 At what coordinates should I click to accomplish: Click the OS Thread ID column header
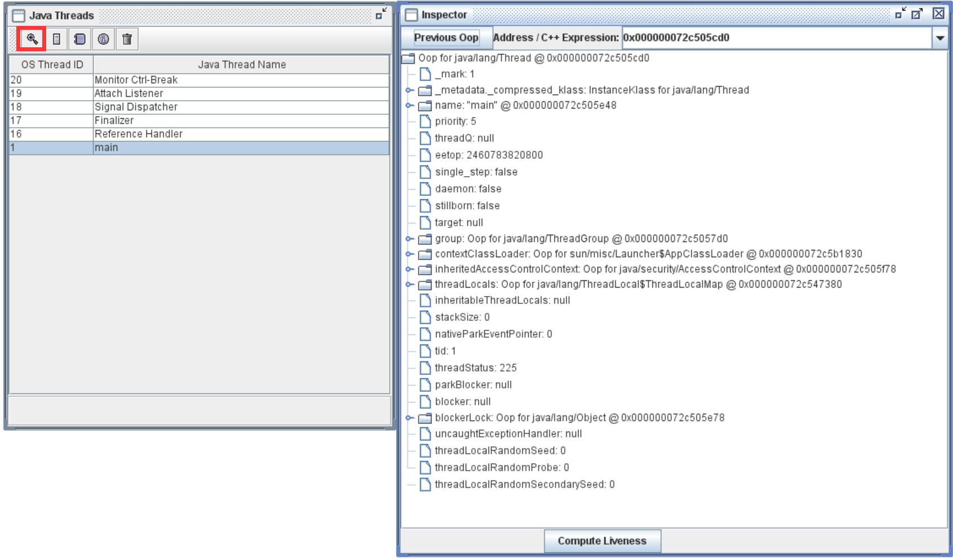[x=52, y=64]
